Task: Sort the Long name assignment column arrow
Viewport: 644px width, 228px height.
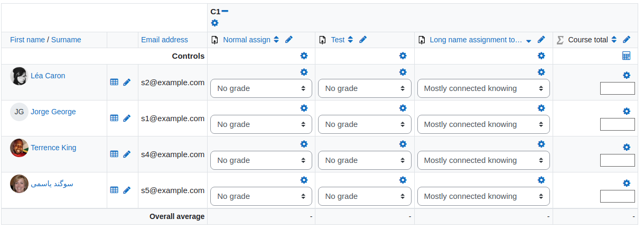Action: tap(529, 41)
